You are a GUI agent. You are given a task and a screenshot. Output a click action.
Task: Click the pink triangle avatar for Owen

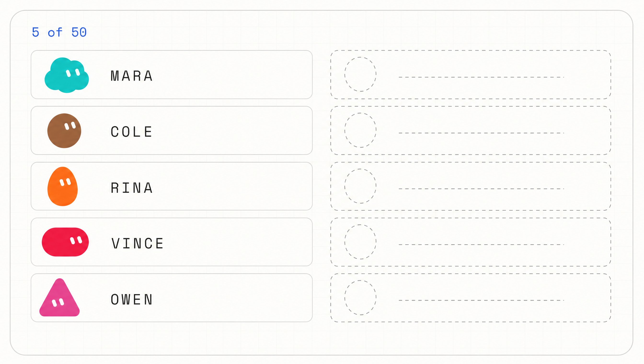(x=59, y=297)
